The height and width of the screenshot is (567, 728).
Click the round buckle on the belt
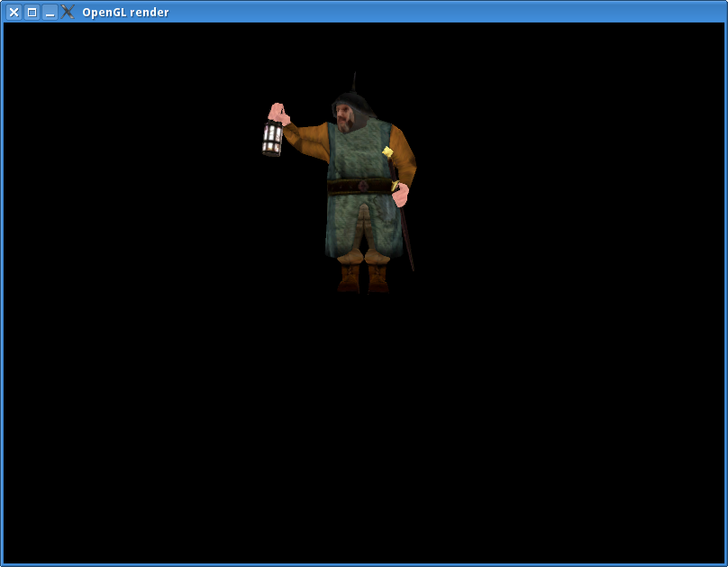coord(362,187)
